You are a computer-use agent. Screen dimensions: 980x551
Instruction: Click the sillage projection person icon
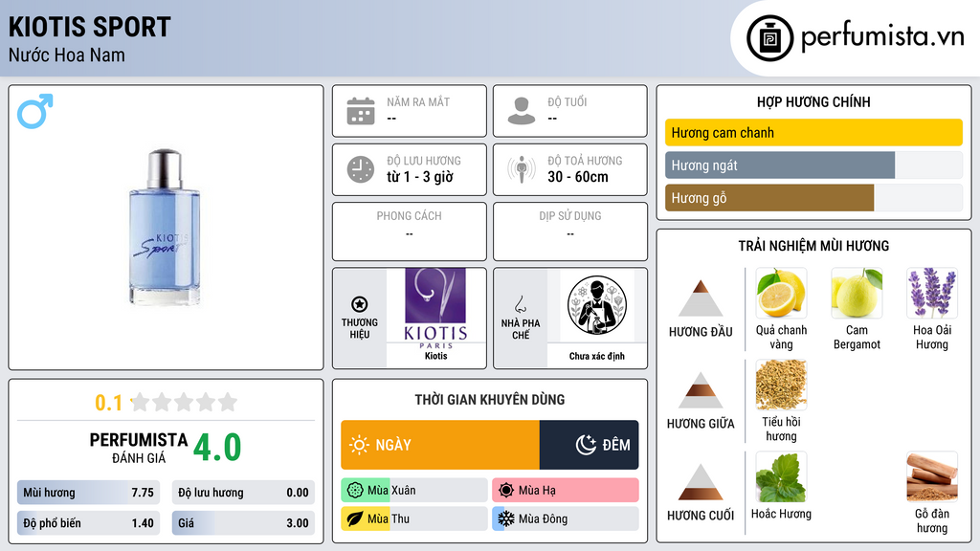click(x=522, y=169)
